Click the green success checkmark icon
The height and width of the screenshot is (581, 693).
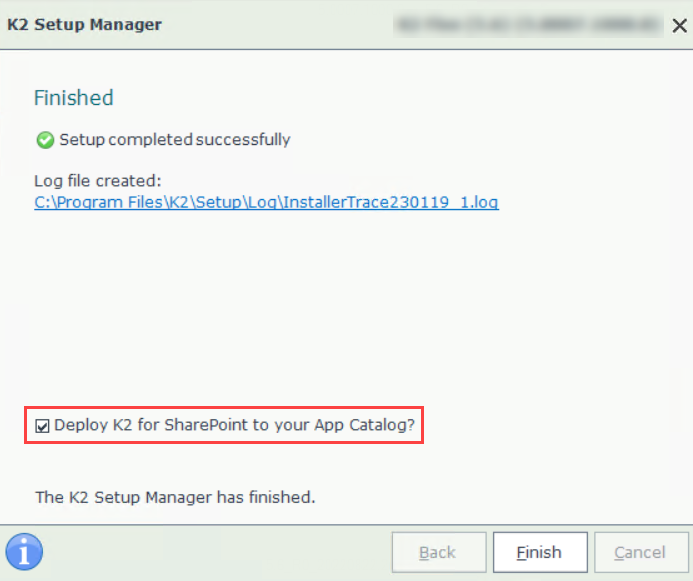(x=44, y=140)
